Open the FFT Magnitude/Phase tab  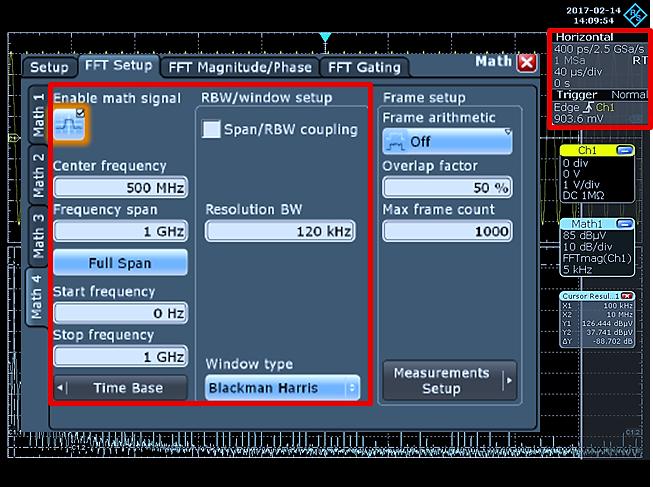click(240, 67)
